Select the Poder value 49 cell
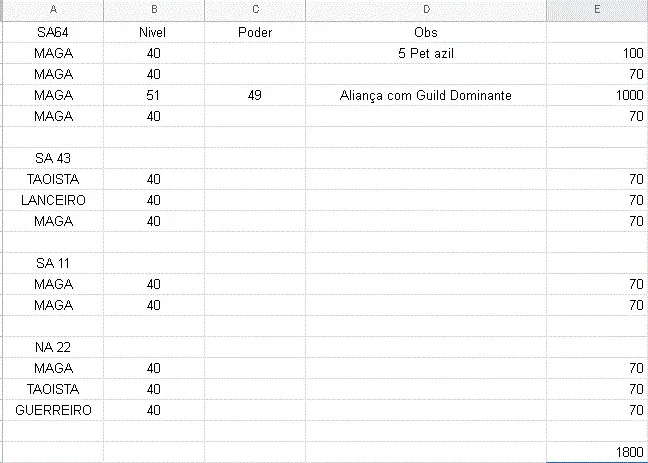Image resolution: width=648 pixels, height=463 pixels. 255,95
